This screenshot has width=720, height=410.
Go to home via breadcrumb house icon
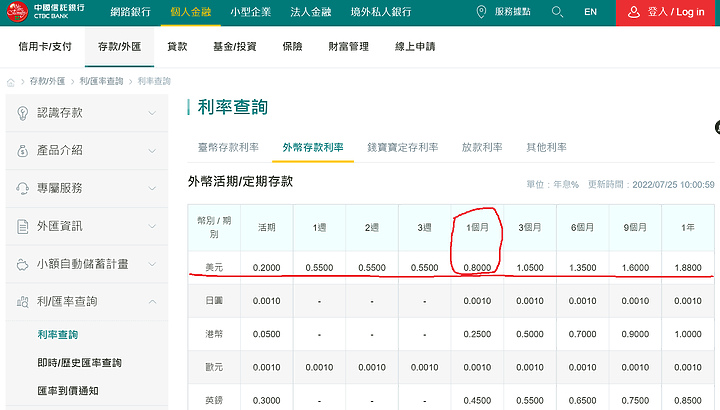pos(11,82)
